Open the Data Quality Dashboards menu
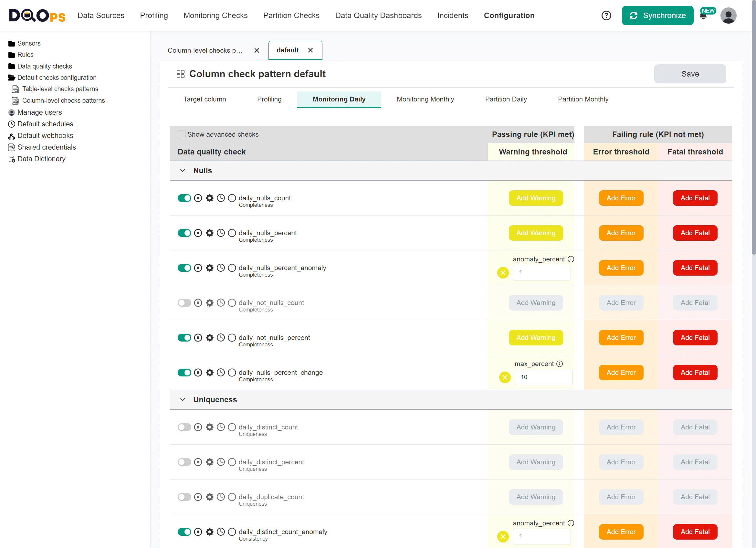 coord(378,15)
